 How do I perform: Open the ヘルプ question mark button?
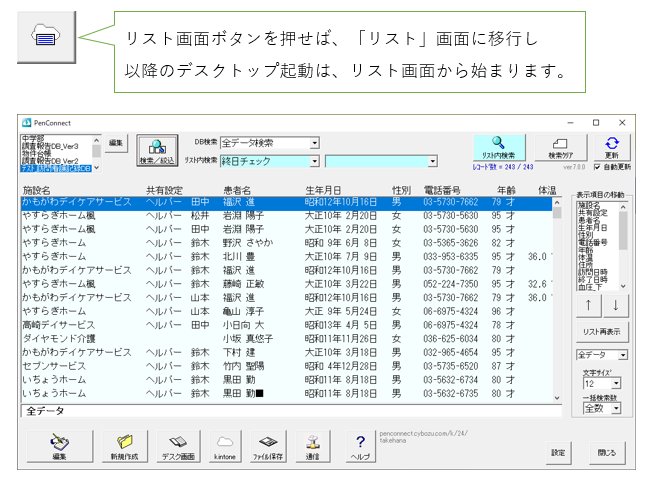point(360,446)
